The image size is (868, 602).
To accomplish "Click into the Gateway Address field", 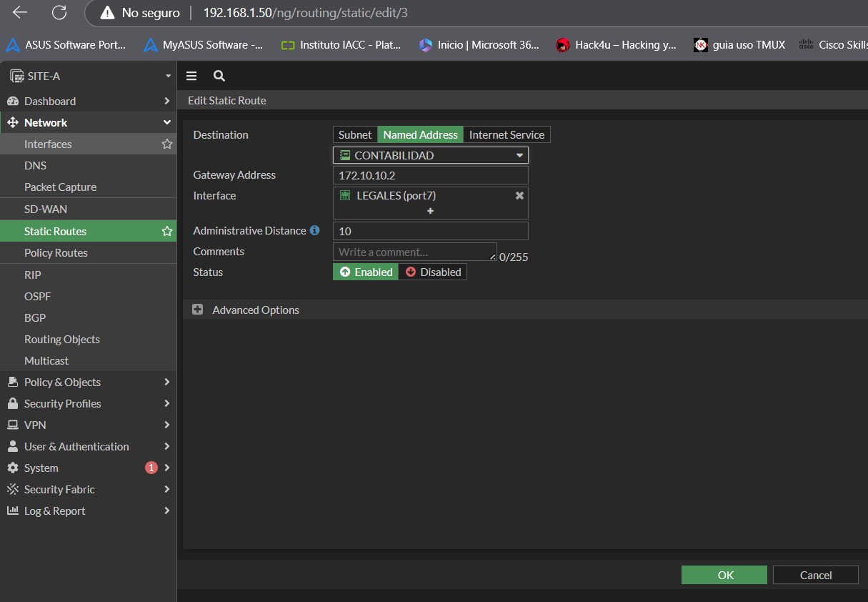I will [x=430, y=175].
